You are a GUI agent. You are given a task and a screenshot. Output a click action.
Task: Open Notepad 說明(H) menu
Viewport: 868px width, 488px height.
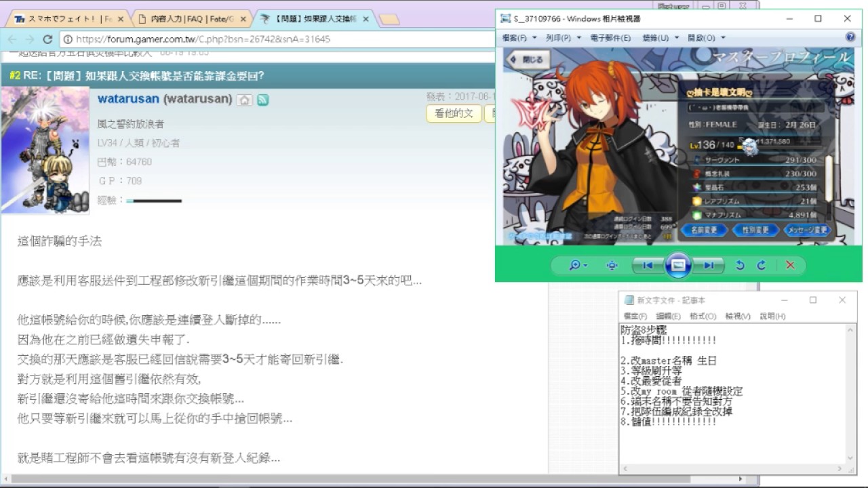(x=772, y=317)
